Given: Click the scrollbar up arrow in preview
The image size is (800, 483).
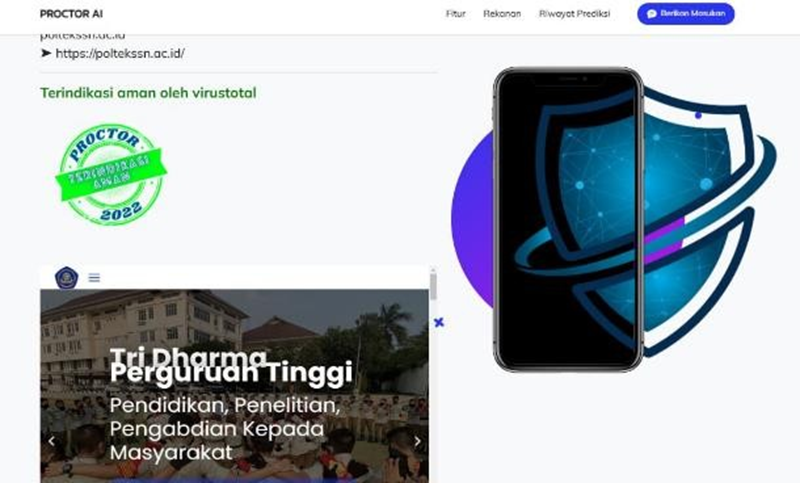Looking at the screenshot, I should tap(433, 270).
